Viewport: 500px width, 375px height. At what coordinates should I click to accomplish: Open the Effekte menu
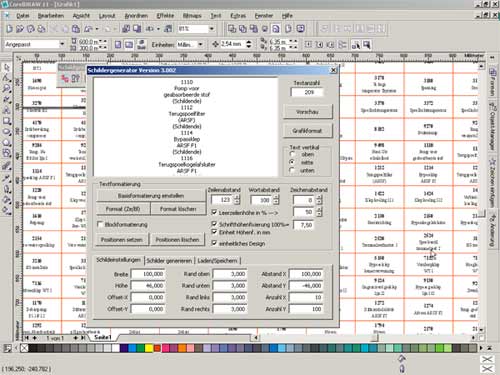point(165,15)
